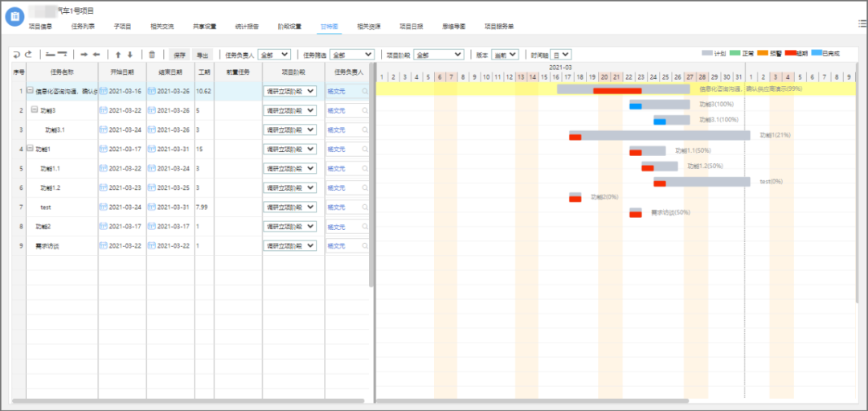Click search magnifier in 功能1.1 assignee cell
This screenshot has height=411, width=868.
(365, 168)
